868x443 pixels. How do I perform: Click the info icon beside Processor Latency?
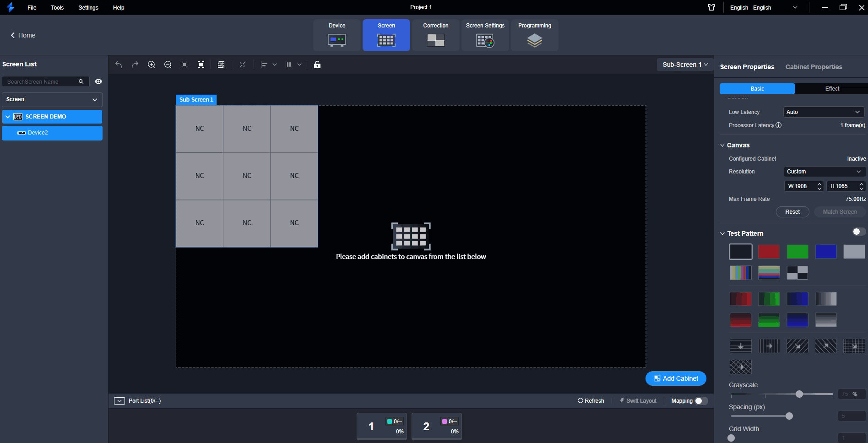[x=779, y=125]
